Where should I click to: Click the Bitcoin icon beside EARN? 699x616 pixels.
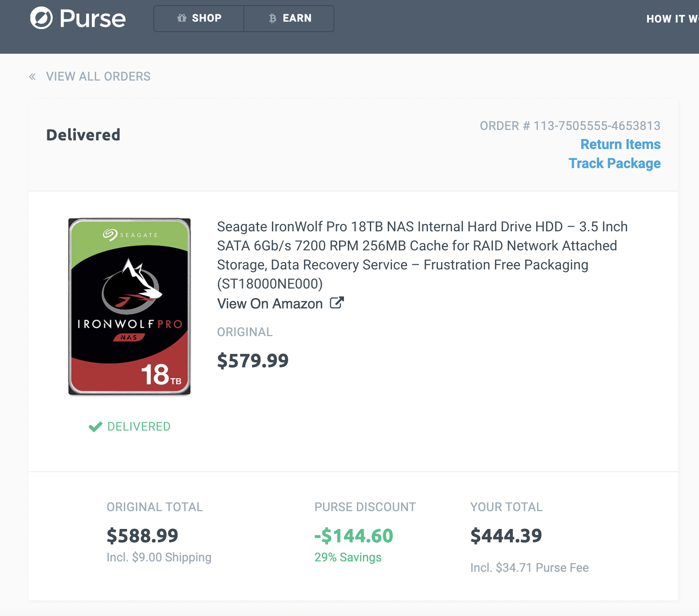(x=272, y=18)
